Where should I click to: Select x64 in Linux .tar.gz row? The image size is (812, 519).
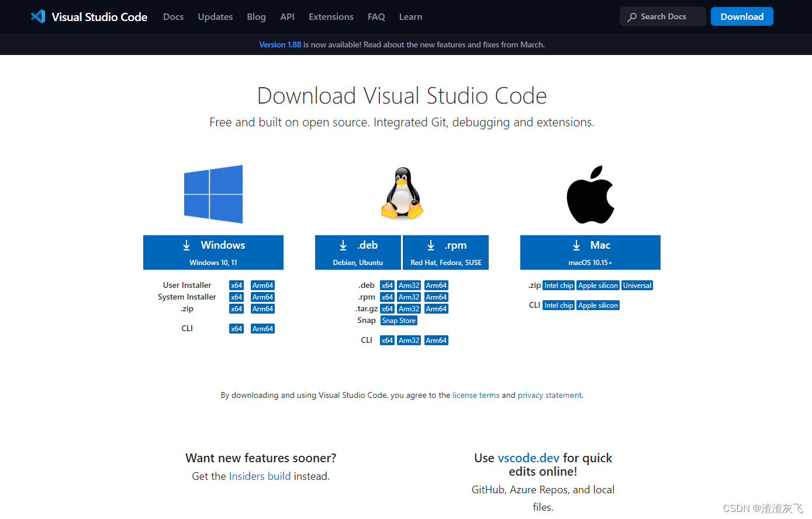coord(387,309)
